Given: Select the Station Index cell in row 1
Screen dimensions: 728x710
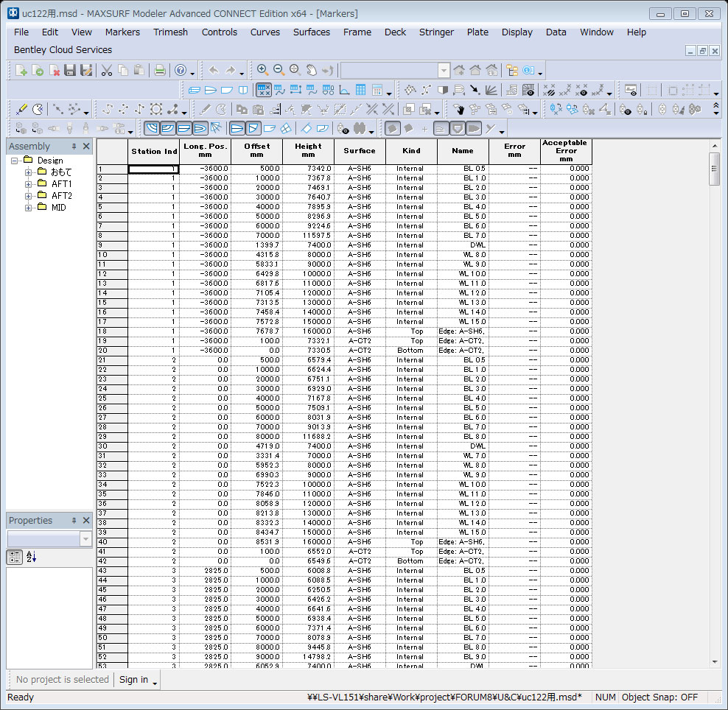Looking at the screenshot, I should (x=153, y=169).
